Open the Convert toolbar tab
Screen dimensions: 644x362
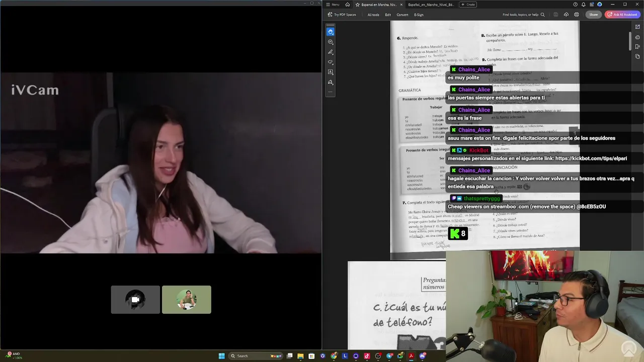point(403,15)
